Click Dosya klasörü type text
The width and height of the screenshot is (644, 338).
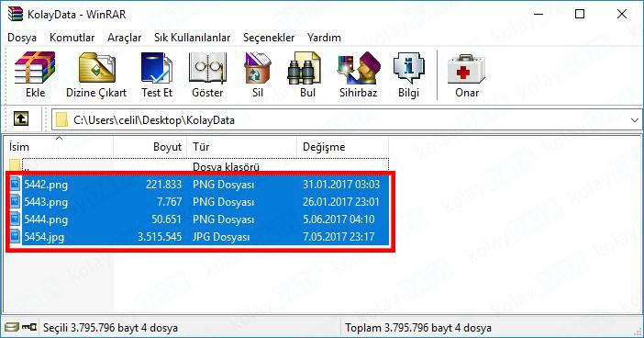tap(226, 166)
